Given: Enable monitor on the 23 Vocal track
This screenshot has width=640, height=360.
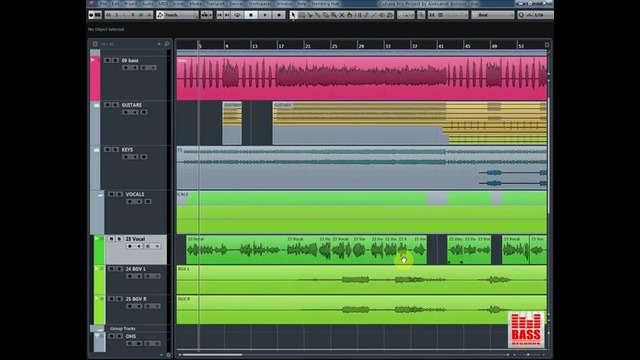Looking at the screenshot, I should pos(139,246).
